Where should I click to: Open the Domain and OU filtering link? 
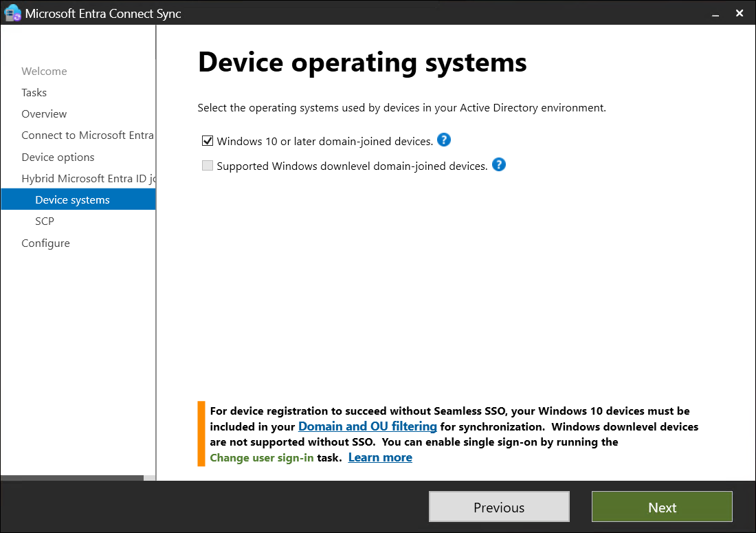[367, 426]
